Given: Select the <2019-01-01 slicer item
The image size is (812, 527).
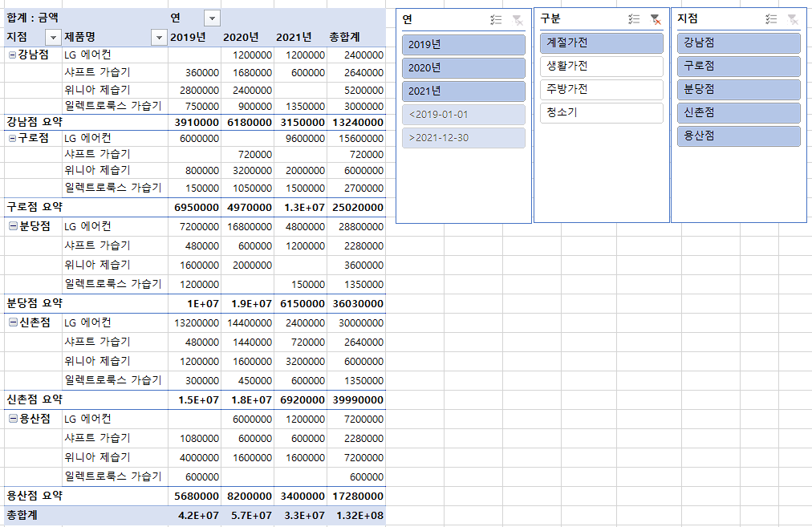Looking at the screenshot, I should point(464,115).
